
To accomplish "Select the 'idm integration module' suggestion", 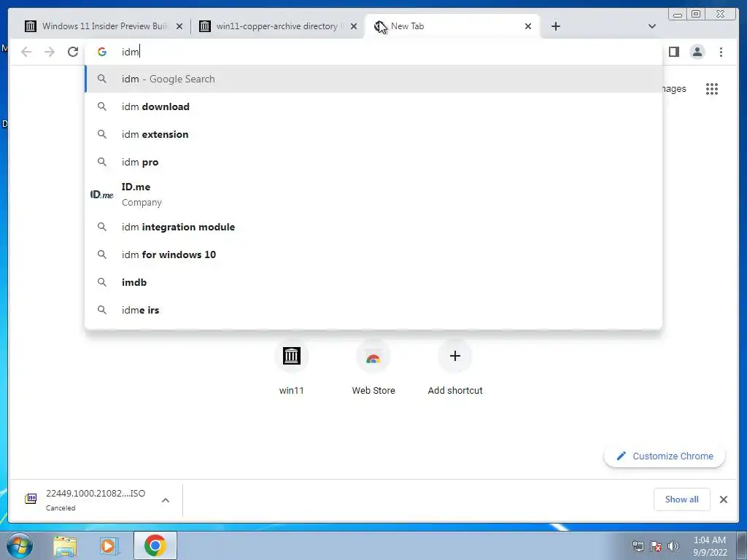I will (x=373, y=227).
